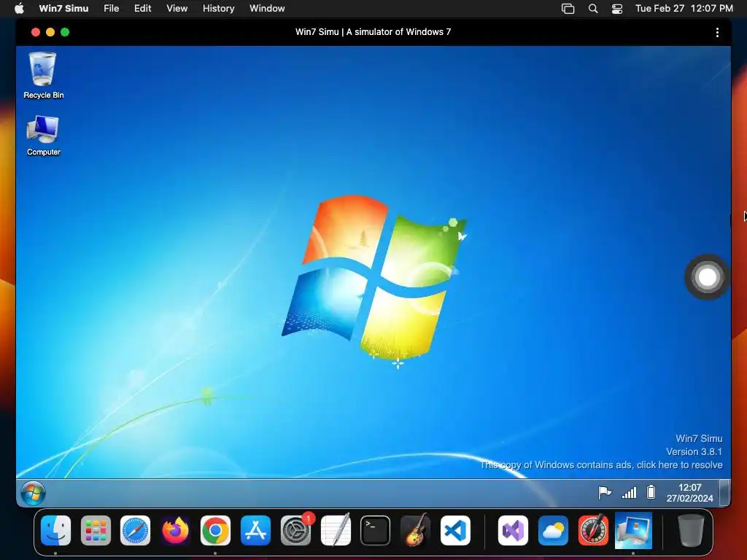
Task: Open the Weather cloud Dock icon
Action: 553,530
